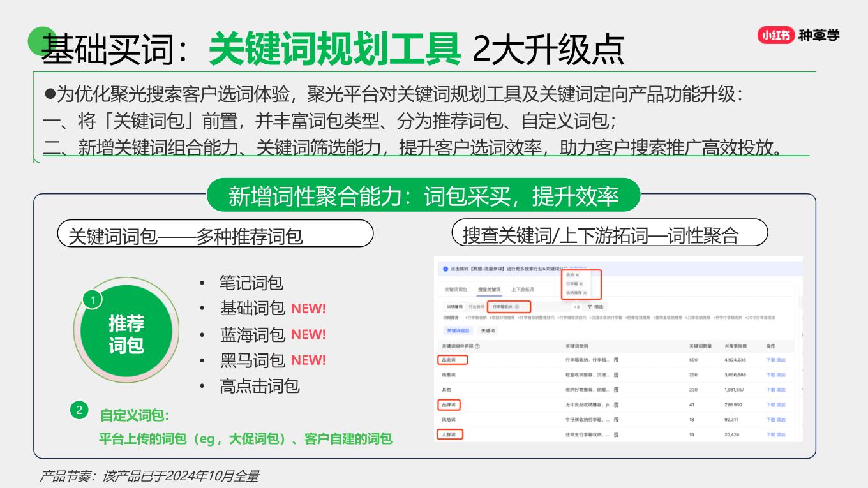
Task: Expand the +3 hidden keyword tags
Action: pyautogui.click(x=576, y=307)
